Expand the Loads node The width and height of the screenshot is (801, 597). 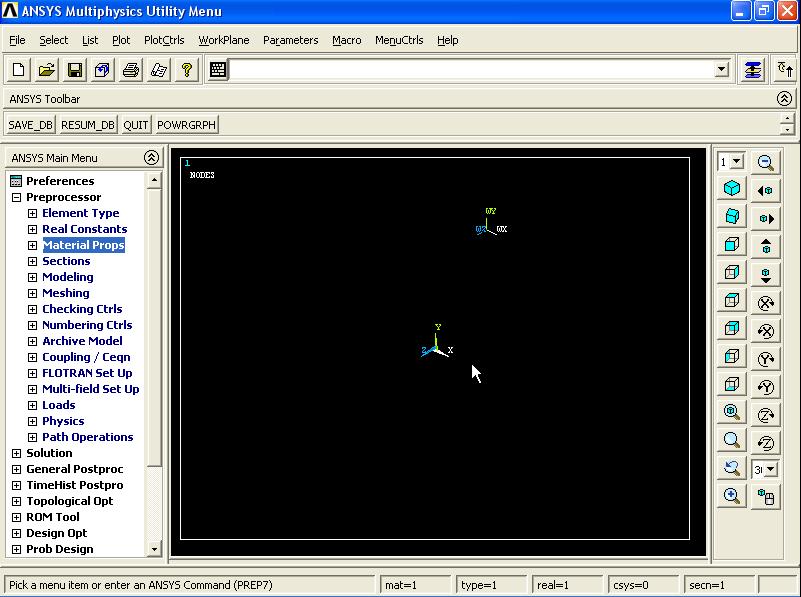click(32, 405)
